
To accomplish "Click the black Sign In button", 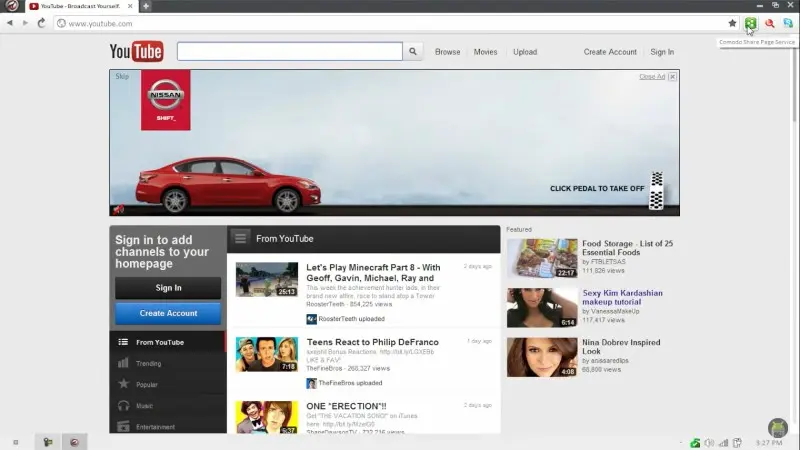I will click(x=168, y=288).
